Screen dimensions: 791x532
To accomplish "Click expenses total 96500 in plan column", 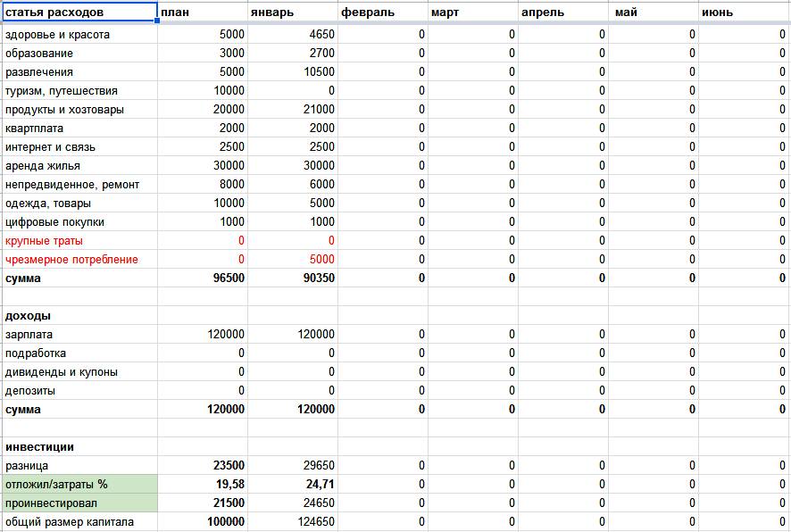I will 203,278.
